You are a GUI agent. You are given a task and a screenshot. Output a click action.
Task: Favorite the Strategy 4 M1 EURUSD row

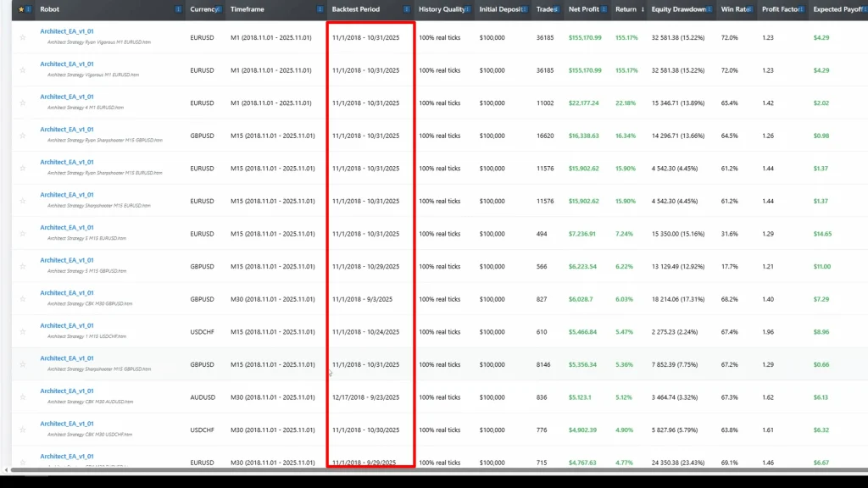coord(23,103)
